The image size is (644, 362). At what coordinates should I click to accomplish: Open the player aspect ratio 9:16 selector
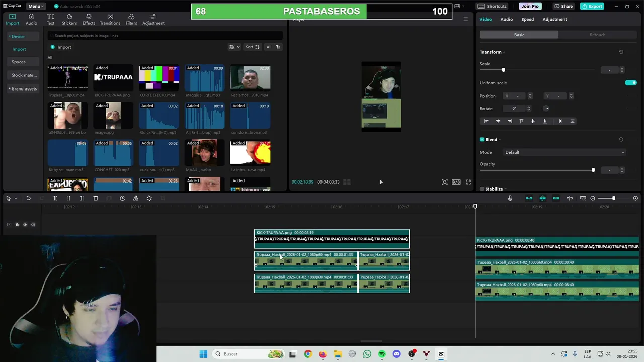(x=456, y=182)
